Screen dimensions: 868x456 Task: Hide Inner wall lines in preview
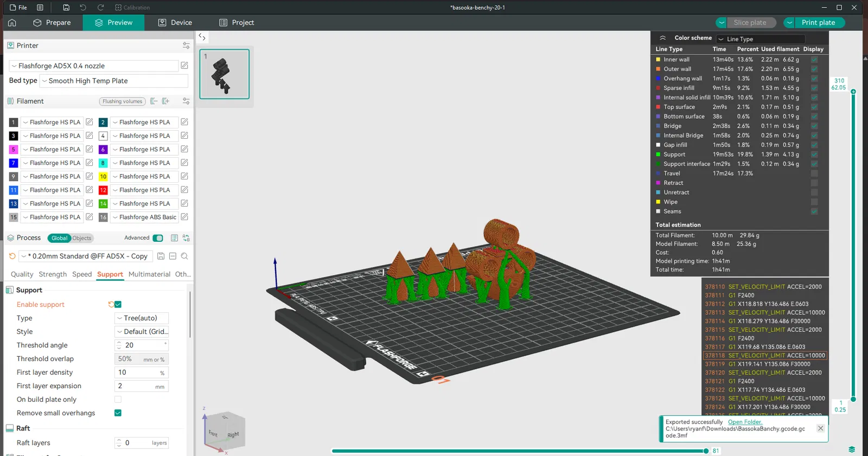coord(814,60)
